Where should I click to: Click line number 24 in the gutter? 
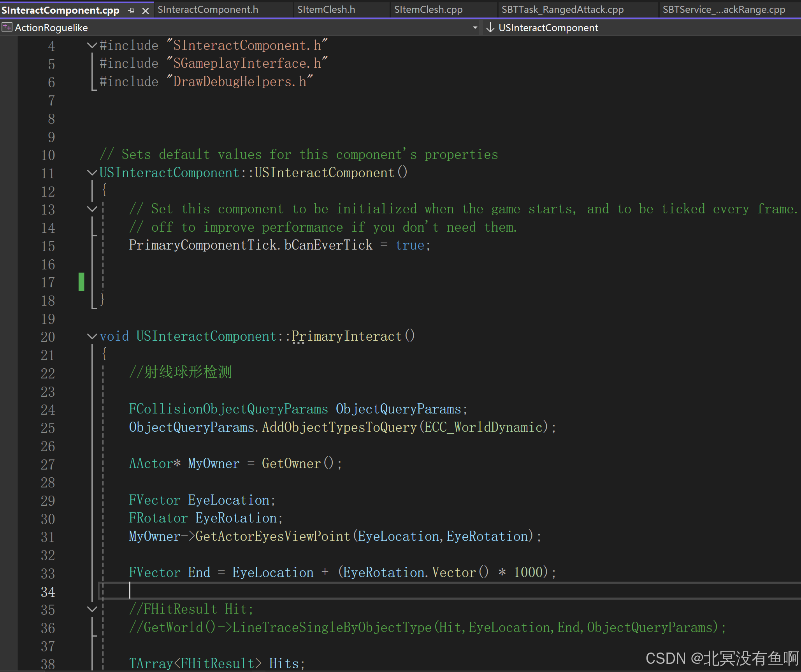click(x=48, y=410)
